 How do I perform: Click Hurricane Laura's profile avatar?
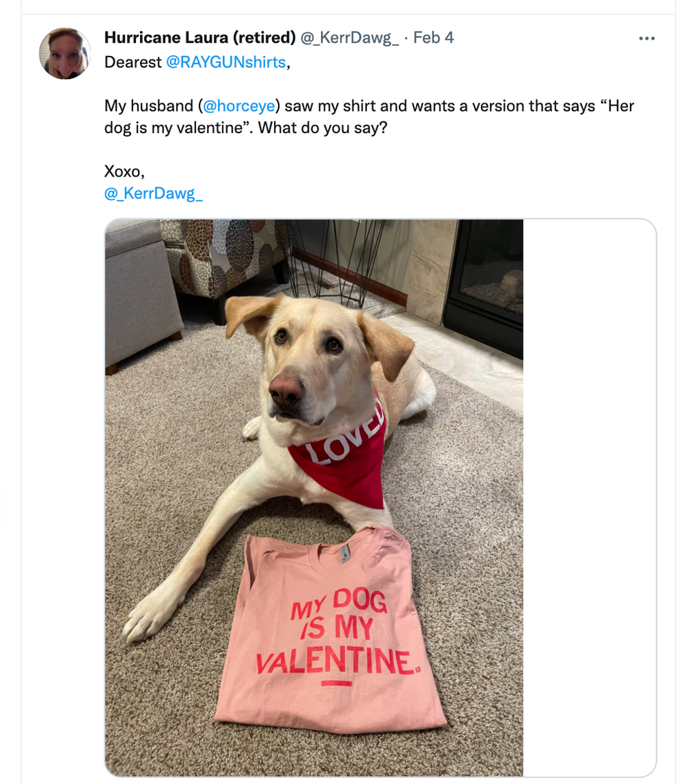pos(65,54)
